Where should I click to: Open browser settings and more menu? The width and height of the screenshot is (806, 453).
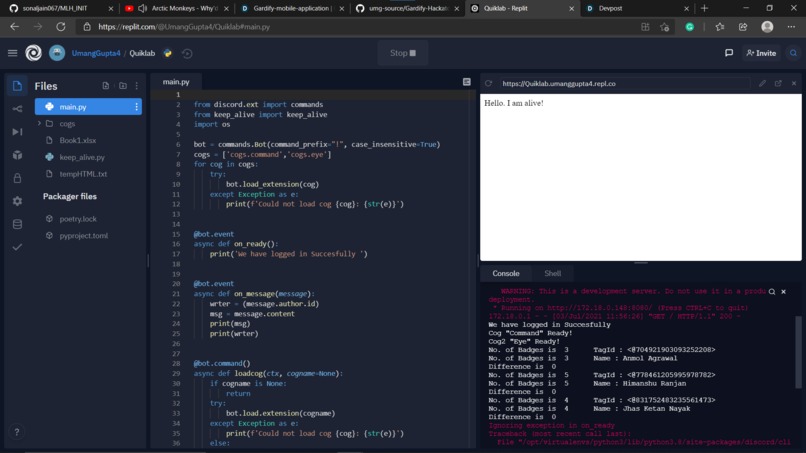tap(791, 27)
